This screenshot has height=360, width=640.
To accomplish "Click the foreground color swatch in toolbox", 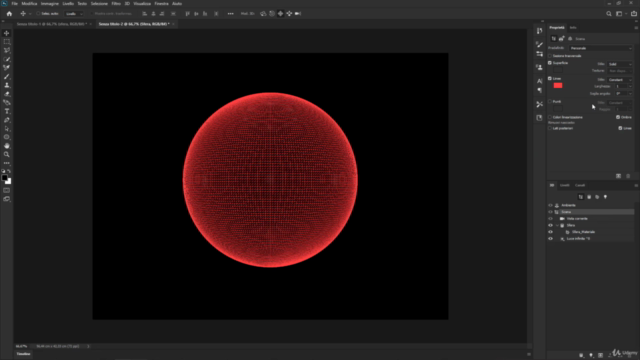I will coord(5,178).
